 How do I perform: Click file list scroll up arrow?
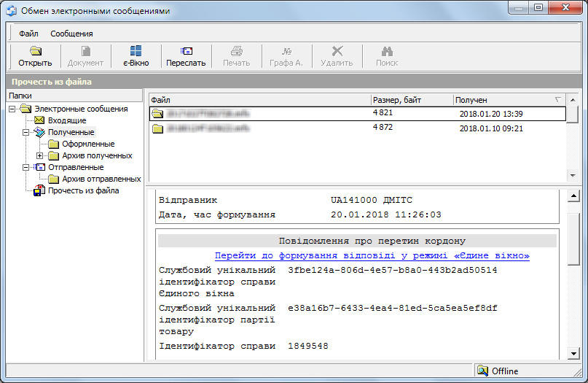[572, 100]
